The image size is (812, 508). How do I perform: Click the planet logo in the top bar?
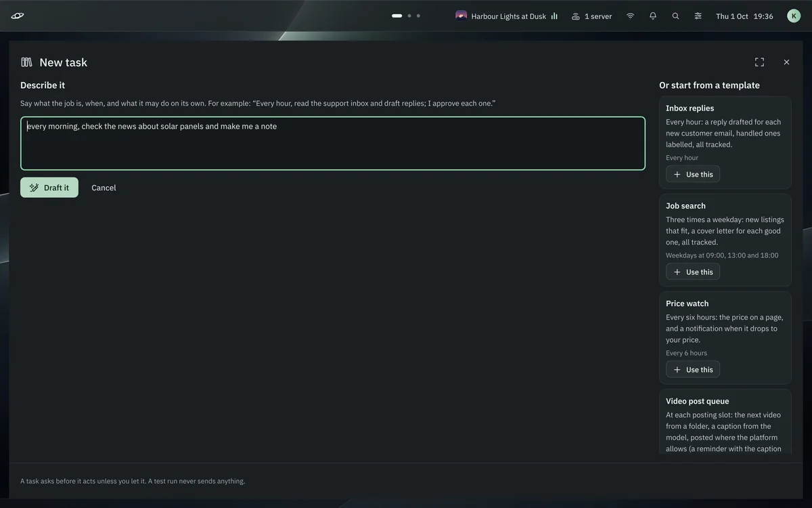click(x=18, y=16)
